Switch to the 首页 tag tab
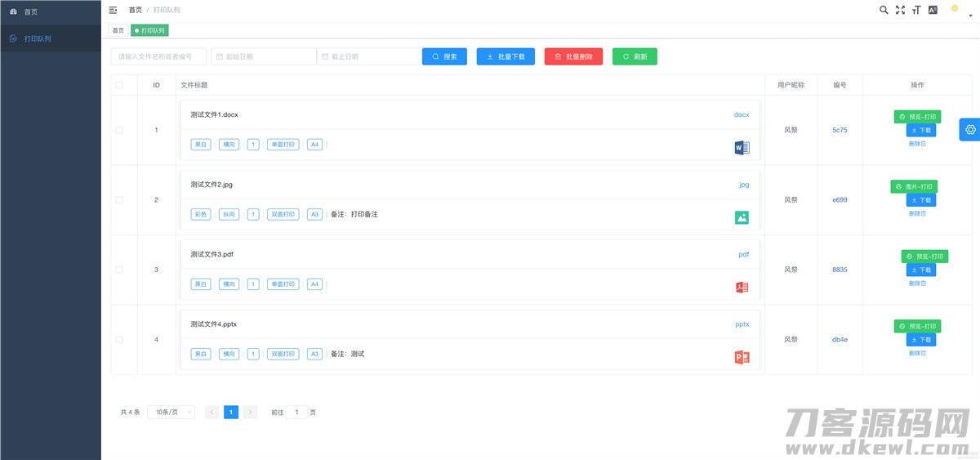The image size is (980, 460). (118, 30)
